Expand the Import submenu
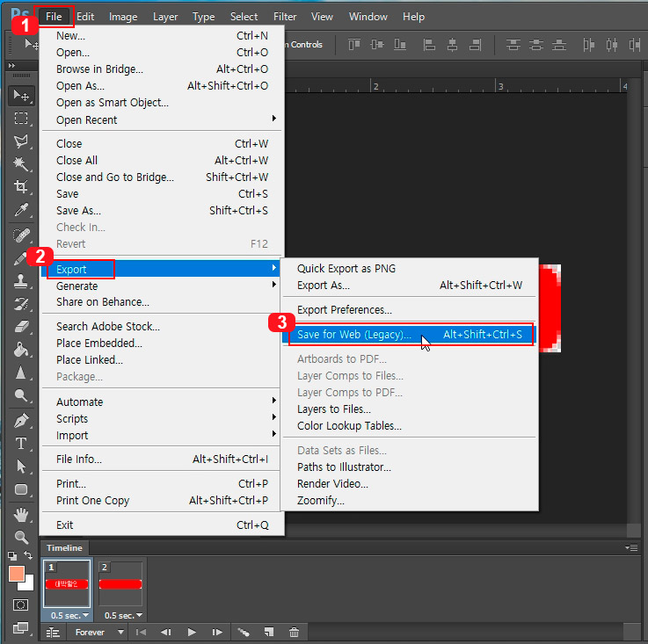The height and width of the screenshot is (644, 648). pos(161,436)
